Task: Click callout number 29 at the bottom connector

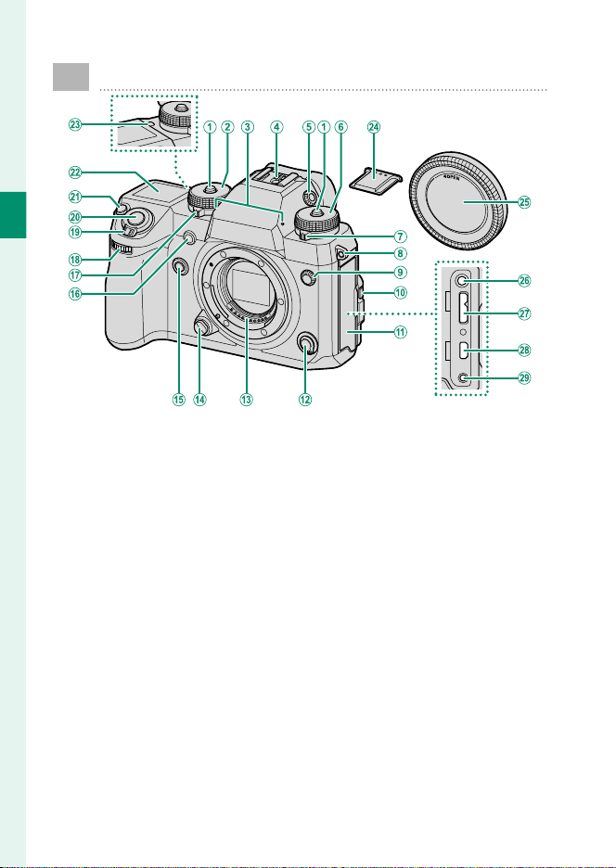Action: 524,378
